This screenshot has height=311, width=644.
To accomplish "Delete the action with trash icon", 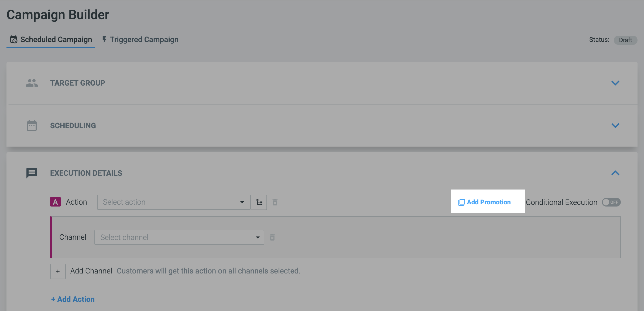I will 275,202.
